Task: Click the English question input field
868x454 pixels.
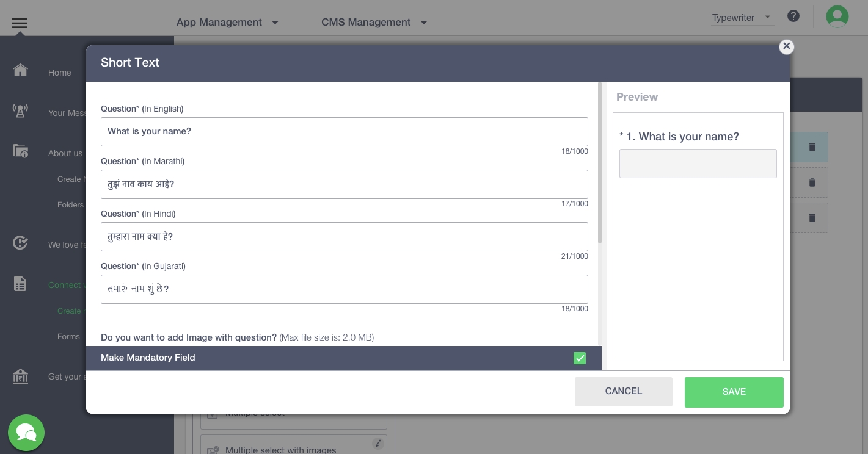Action: pos(344,132)
